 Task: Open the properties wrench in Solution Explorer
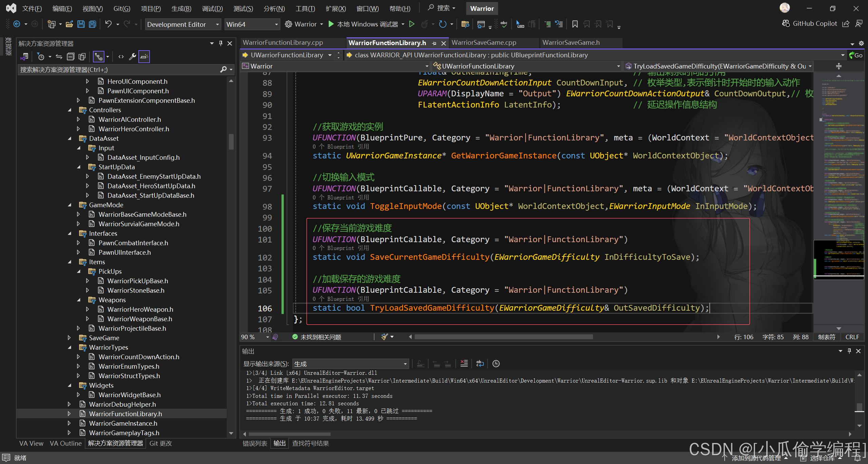[133, 57]
